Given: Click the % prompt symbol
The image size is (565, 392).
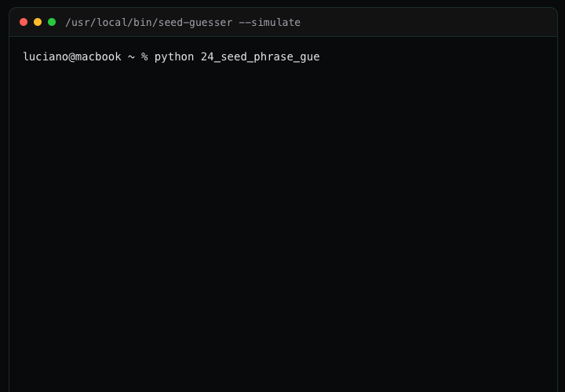Looking at the screenshot, I should tap(144, 56).
